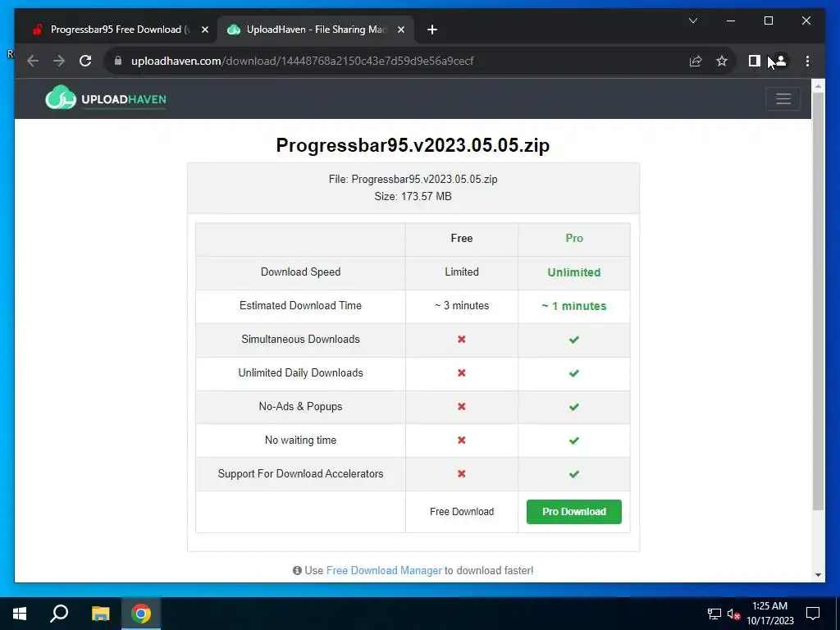This screenshot has width=840, height=630.
Task: Start the Free Download
Action: pyautogui.click(x=462, y=512)
